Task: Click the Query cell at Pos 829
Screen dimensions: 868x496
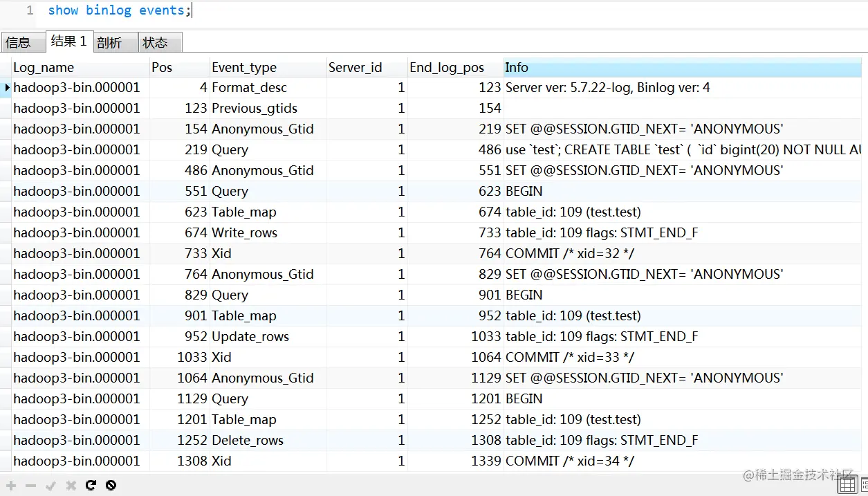Action: tap(268, 295)
